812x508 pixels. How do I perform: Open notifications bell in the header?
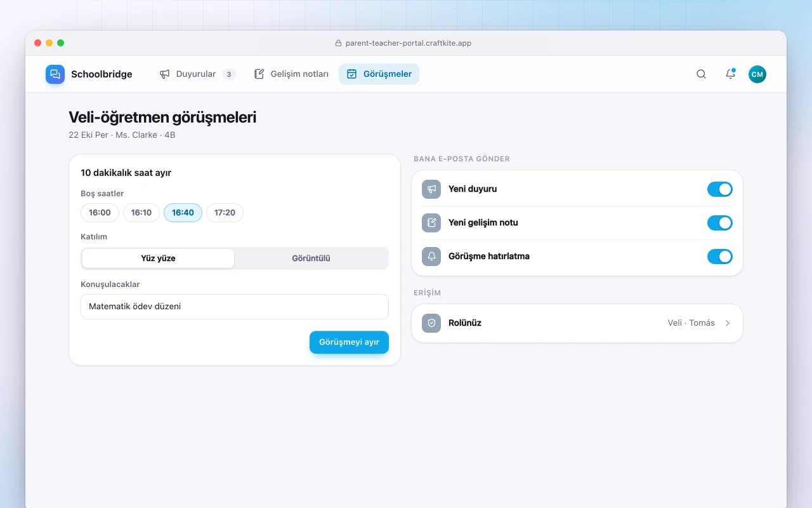[x=730, y=74]
